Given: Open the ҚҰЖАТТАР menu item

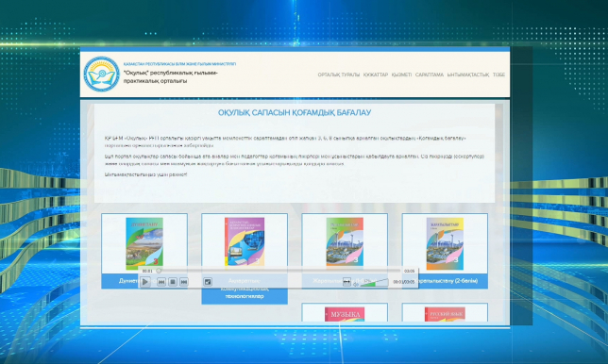Looking at the screenshot, I should click(376, 74).
